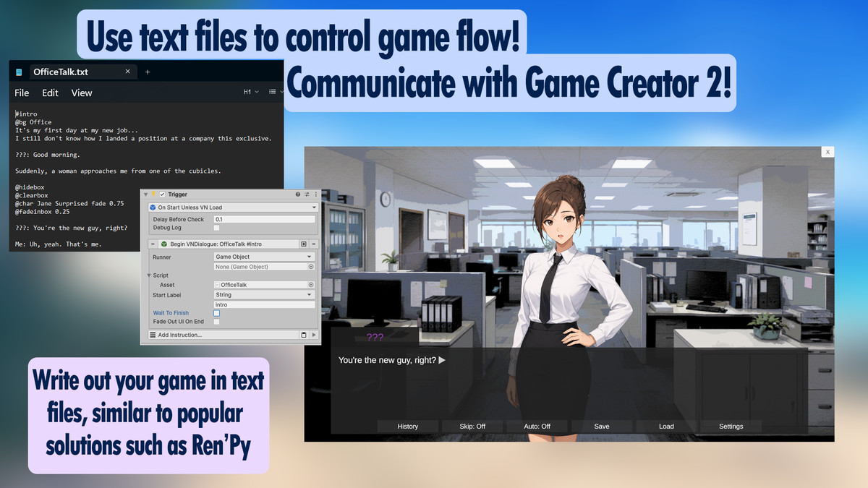
Task: Click the ??? speaker name label
Action: 375,337
